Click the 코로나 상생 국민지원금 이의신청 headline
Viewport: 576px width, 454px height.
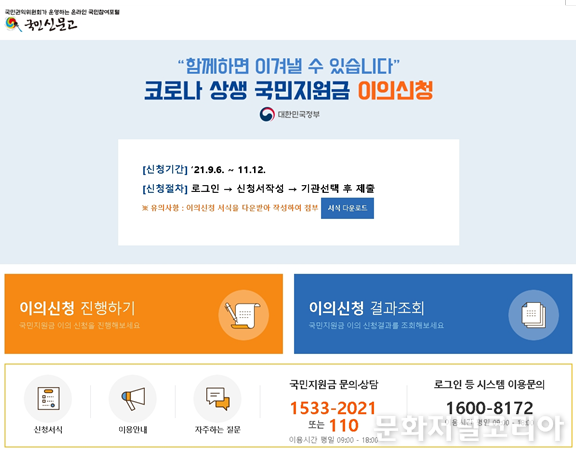pyautogui.click(x=288, y=90)
